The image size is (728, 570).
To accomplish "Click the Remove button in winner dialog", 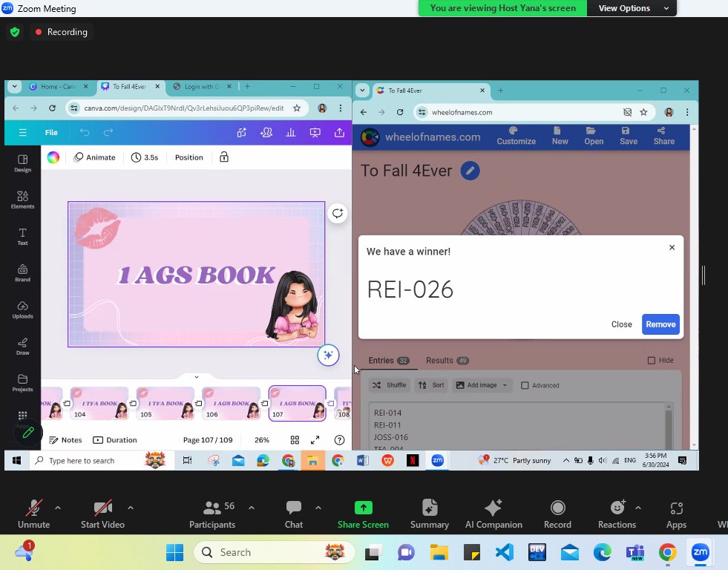I will point(660,324).
